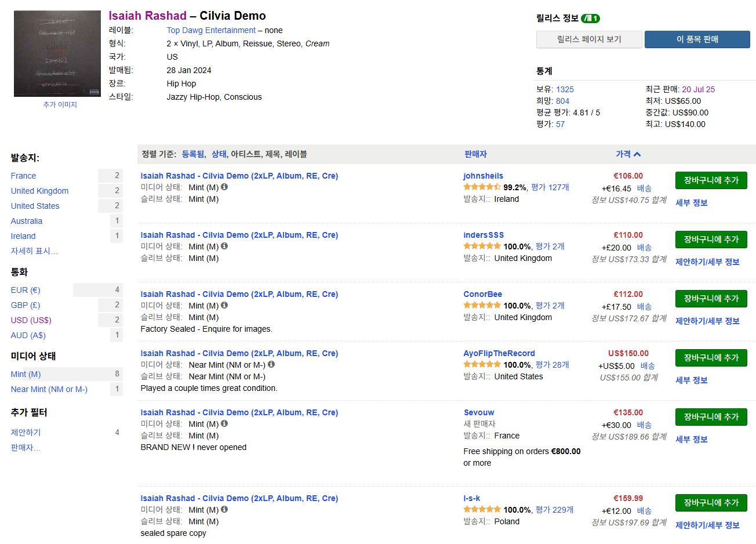Open shipping details for +€30.00

coord(644,425)
